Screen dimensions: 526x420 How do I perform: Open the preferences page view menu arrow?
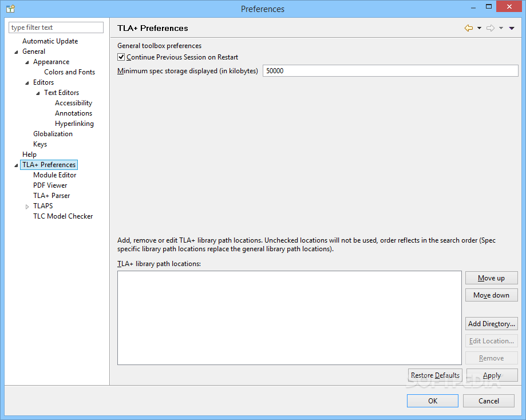pyautogui.click(x=512, y=28)
